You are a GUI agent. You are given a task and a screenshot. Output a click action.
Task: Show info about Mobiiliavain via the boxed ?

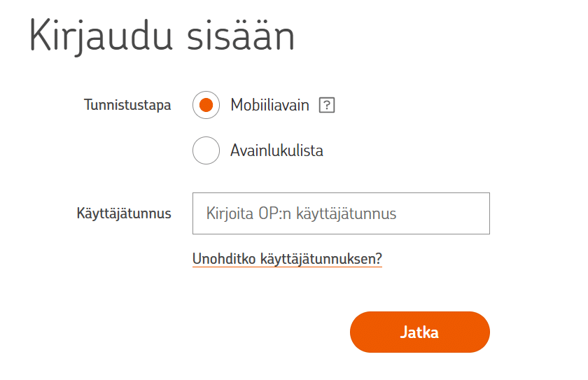[x=327, y=106]
